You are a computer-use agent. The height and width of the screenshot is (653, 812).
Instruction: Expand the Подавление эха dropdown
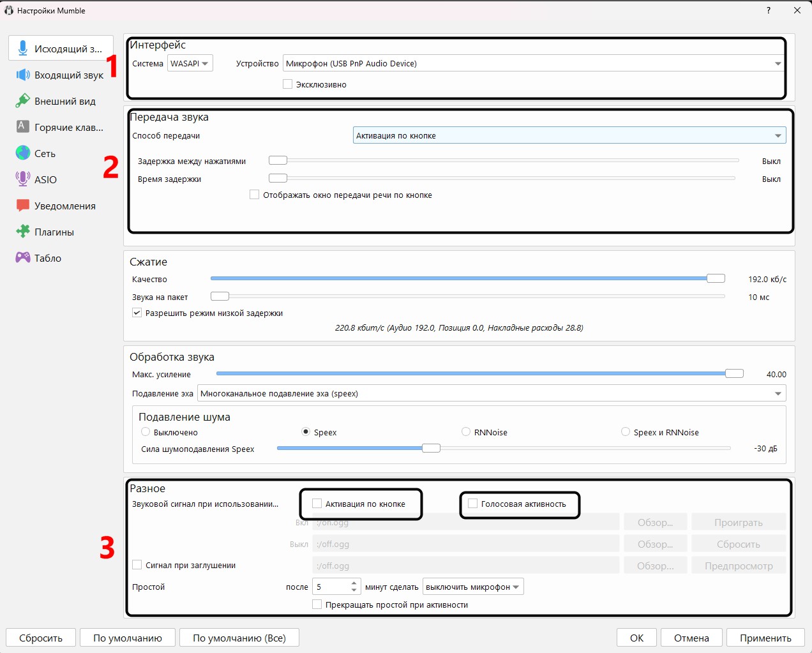point(492,393)
